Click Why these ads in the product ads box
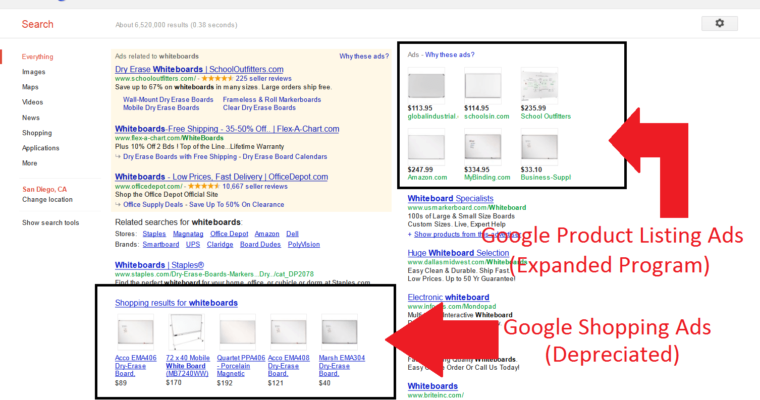 tap(450, 55)
